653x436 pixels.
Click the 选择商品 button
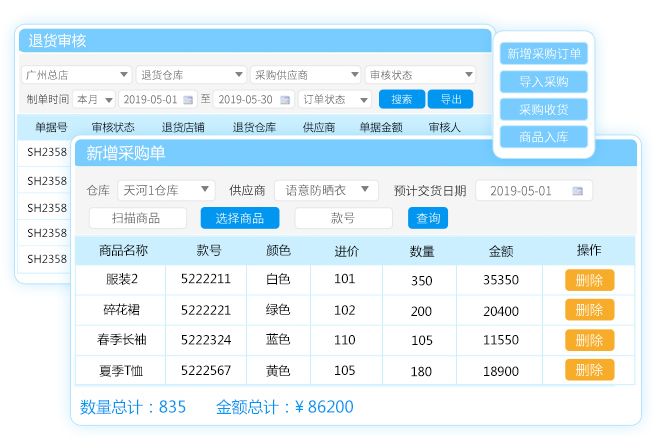[240, 218]
